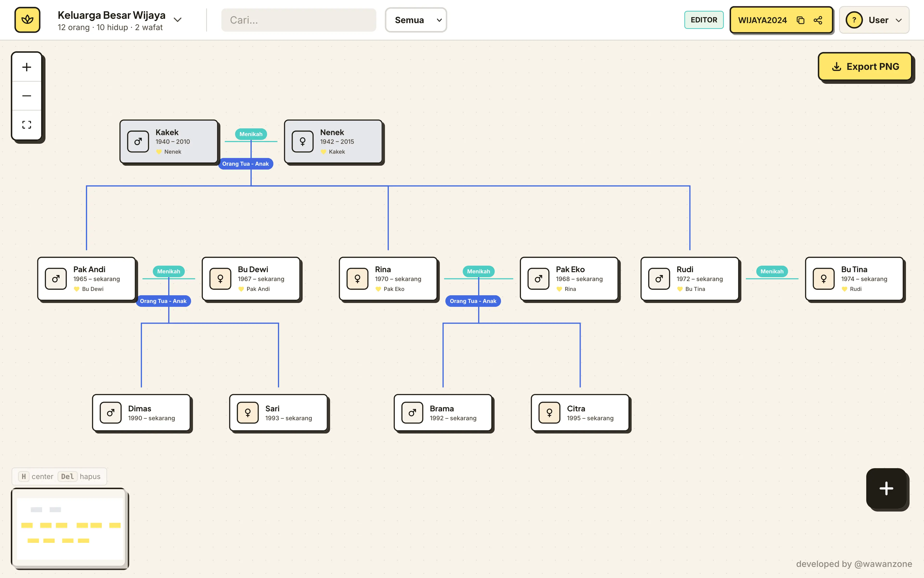
Task: Select the Orang Tua - Anak label under Kakek
Action: (245, 164)
